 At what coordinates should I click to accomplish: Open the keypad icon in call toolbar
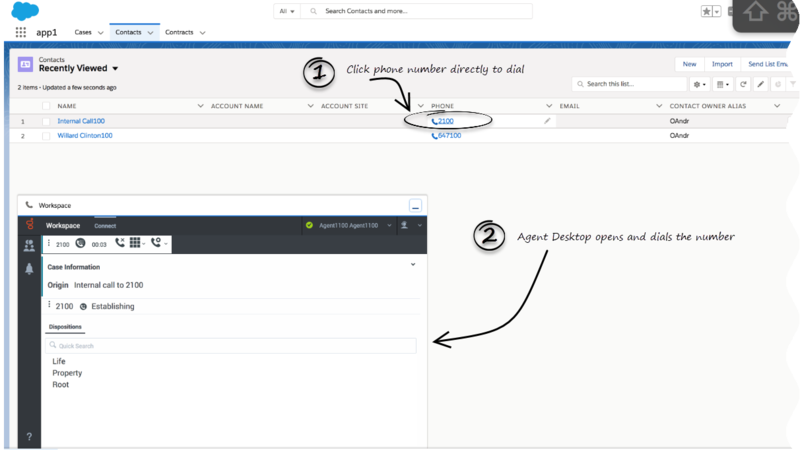[135, 243]
